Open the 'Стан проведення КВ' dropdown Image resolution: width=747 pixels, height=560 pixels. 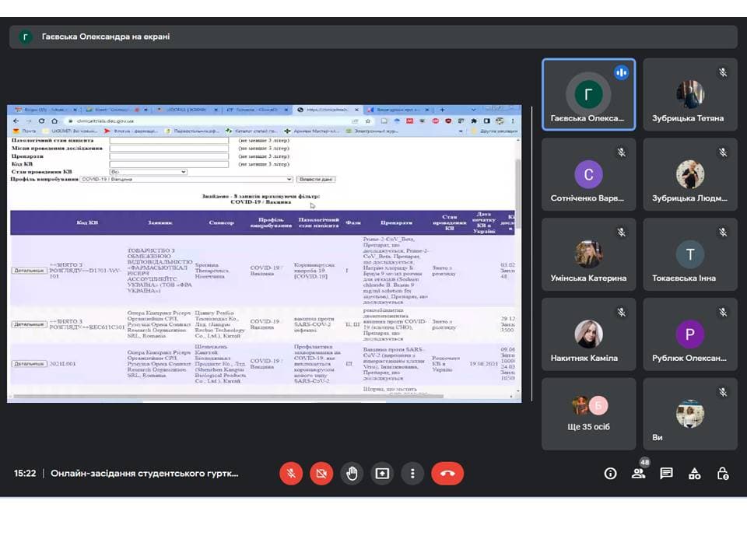click(148, 171)
